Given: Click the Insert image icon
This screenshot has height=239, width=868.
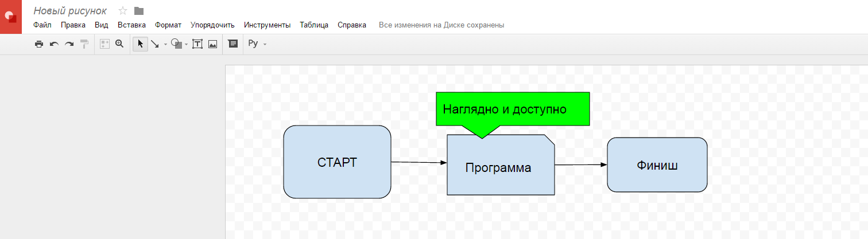Looking at the screenshot, I should pos(212,44).
